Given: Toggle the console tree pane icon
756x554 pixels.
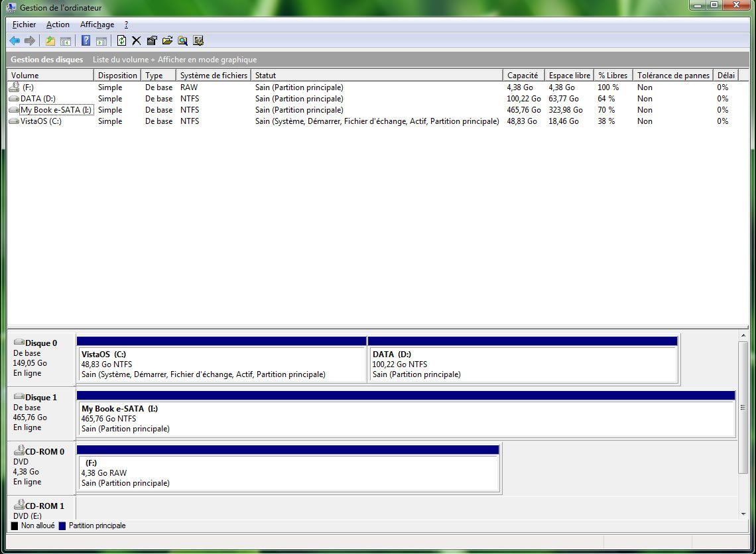Looking at the screenshot, I should point(65,41).
